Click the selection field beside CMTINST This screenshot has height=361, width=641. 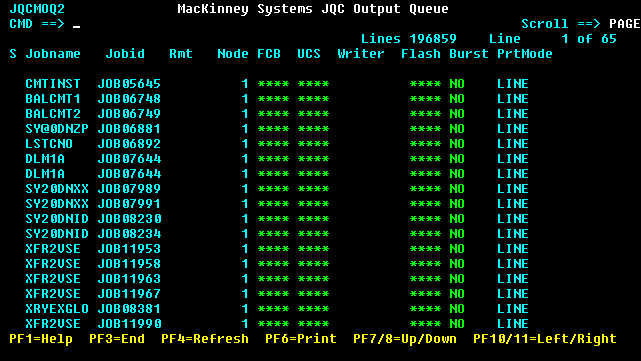pos(13,84)
